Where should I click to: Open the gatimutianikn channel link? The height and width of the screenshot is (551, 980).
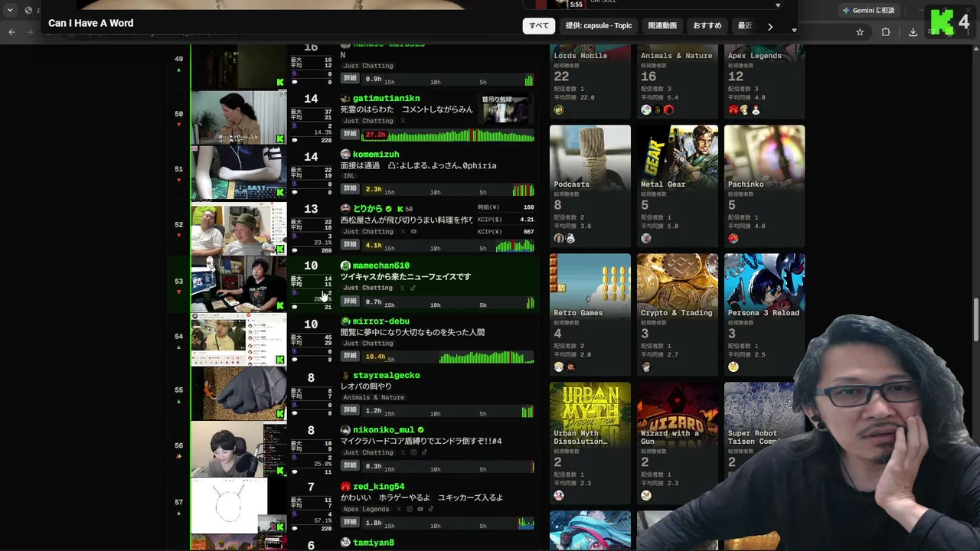386,99
